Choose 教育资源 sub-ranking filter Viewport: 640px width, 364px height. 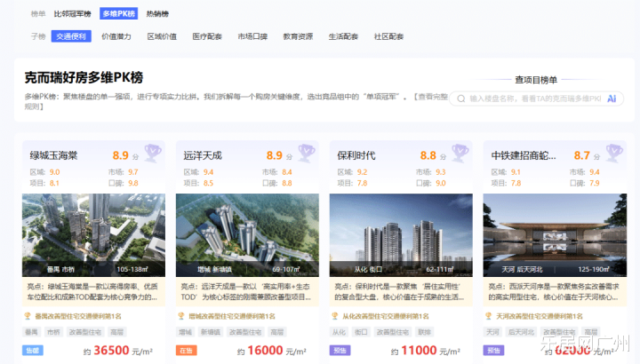click(x=298, y=36)
